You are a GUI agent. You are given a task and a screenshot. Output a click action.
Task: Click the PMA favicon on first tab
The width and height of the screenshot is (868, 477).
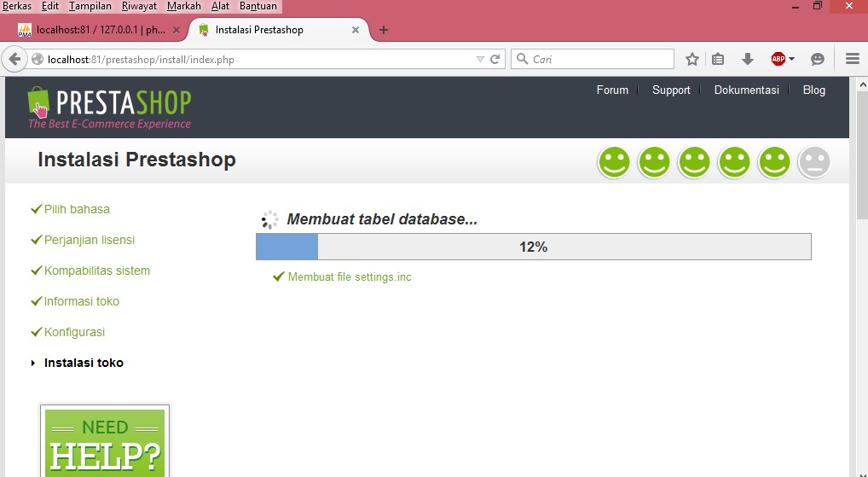point(25,30)
